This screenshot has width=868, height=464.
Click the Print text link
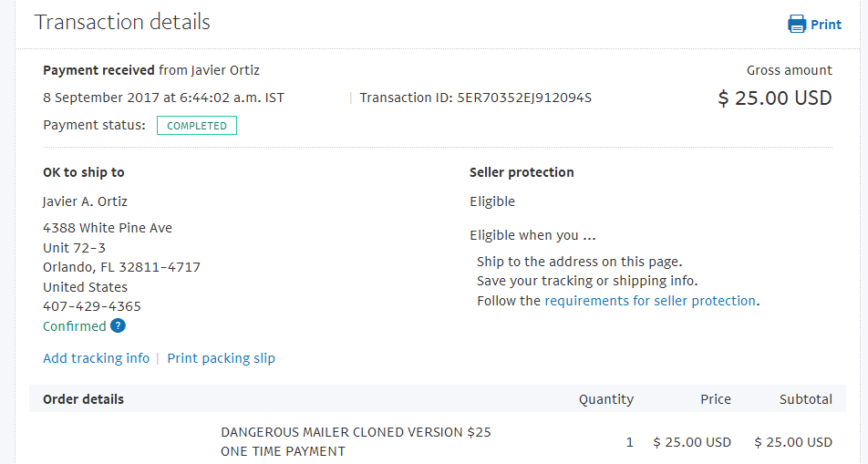click(x=826, y=25)
